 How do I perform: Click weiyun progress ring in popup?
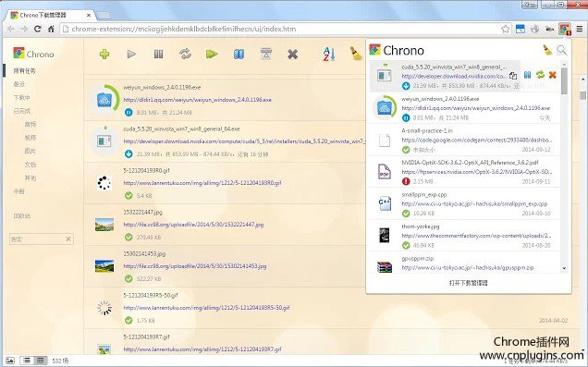pyautogui.click(x=385, y=108)
